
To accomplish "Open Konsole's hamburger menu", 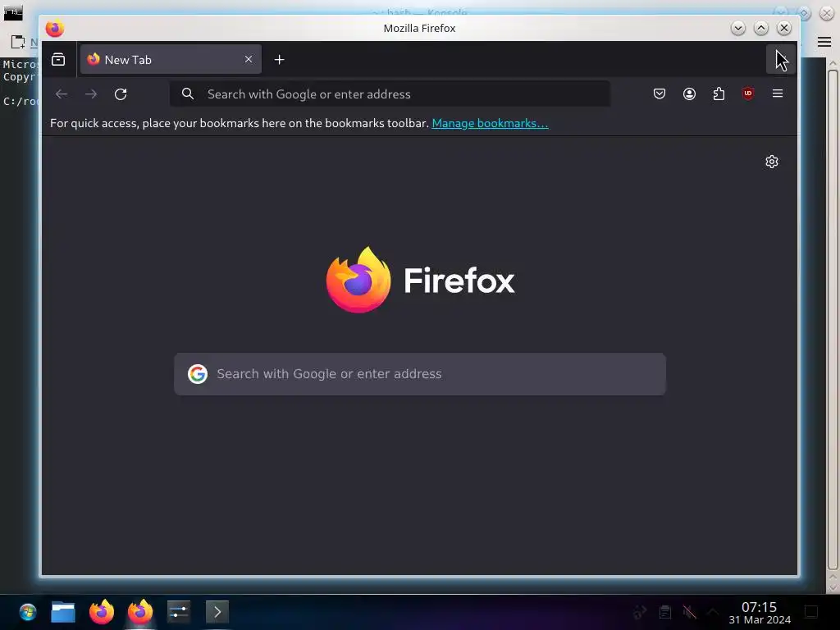I will click(x=824, y=42).
